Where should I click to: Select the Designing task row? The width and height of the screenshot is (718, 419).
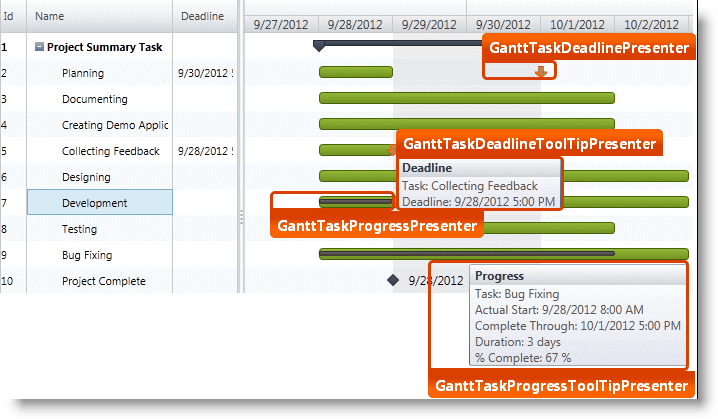pos(87,177)
